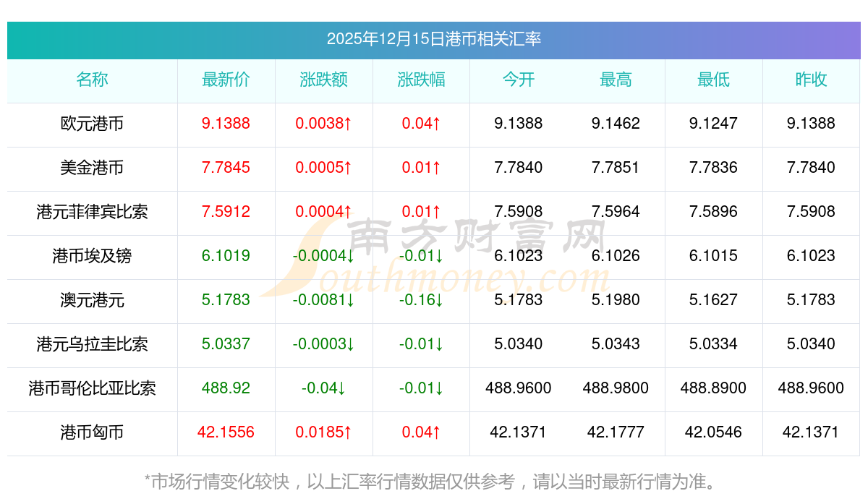The image size is (868, 504).
Task: Click the 港币埃及镑 row name
Action: (x=92, y=256)
